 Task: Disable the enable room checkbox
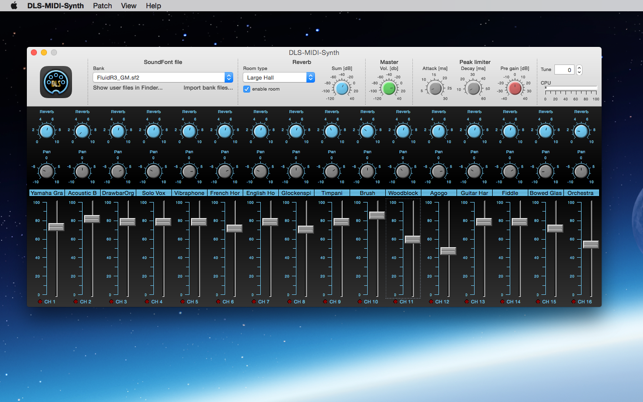coord(247,89)
